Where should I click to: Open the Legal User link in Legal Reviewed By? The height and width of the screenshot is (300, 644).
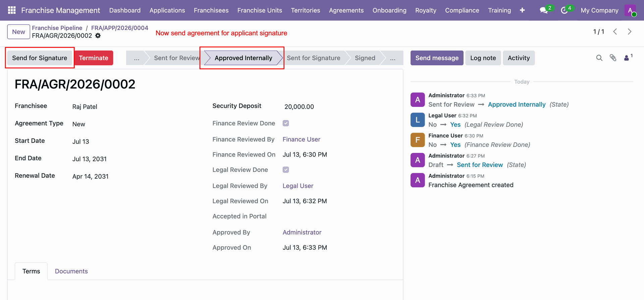[x=298, y=186]
